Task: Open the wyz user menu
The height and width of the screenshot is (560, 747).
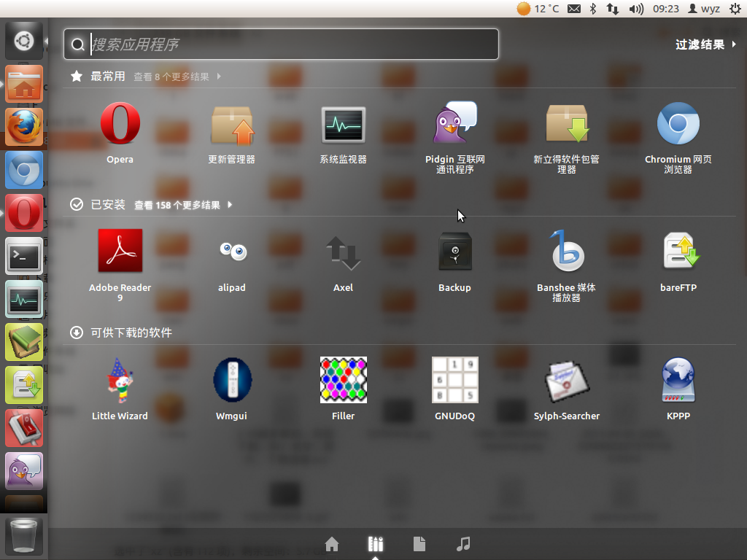Action: [x=704, y=9]
